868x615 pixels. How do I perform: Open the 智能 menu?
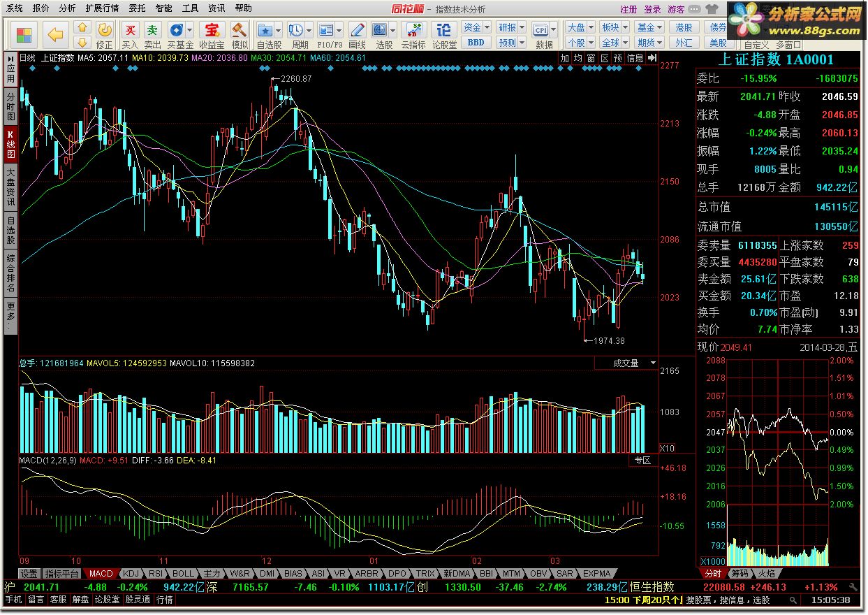163,8
